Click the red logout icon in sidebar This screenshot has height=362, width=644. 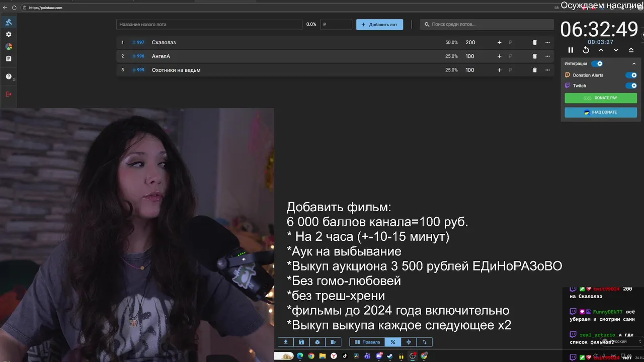(x=9, y=94)
